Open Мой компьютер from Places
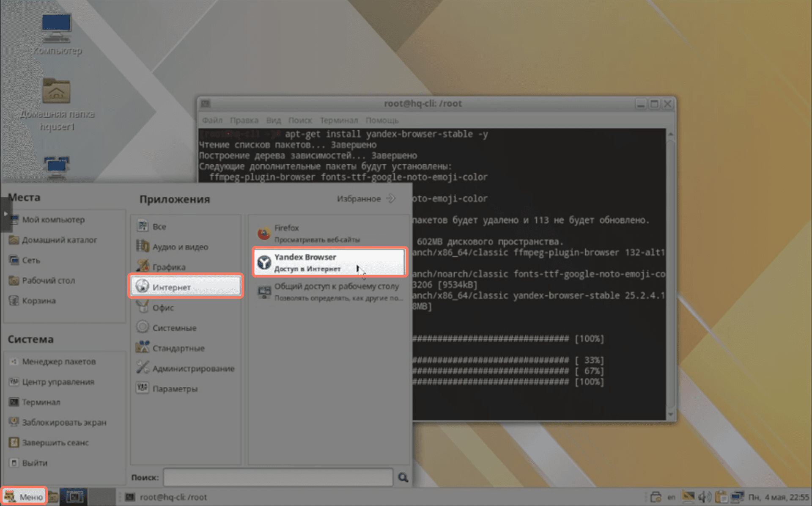Viewport: 812px width, 506px height. pyautogui.click(x=65, y=220)
